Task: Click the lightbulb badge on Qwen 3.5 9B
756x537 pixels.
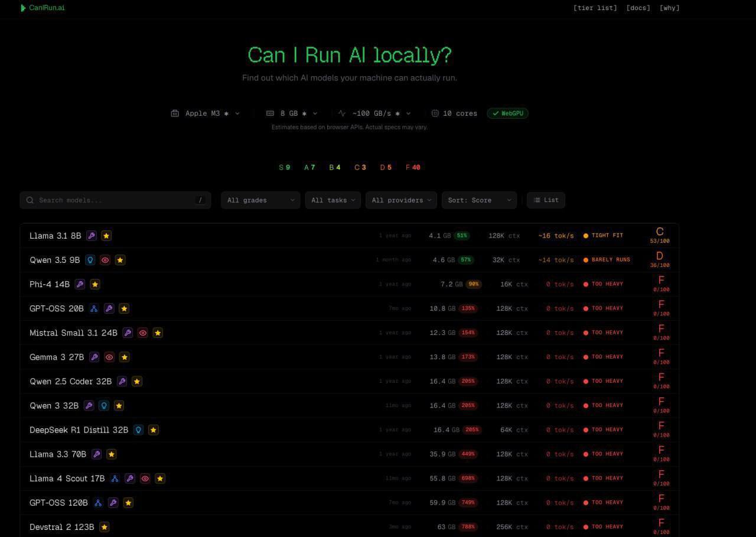Action: [x=90, y=260]
